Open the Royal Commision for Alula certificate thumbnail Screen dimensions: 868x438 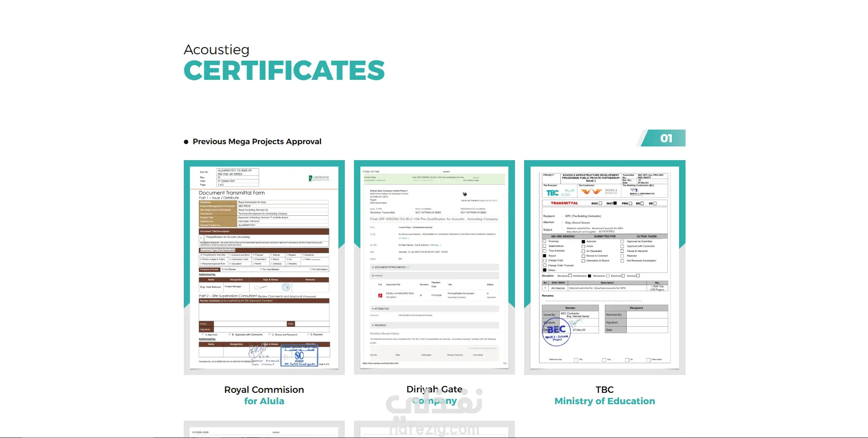click(264, 267)
